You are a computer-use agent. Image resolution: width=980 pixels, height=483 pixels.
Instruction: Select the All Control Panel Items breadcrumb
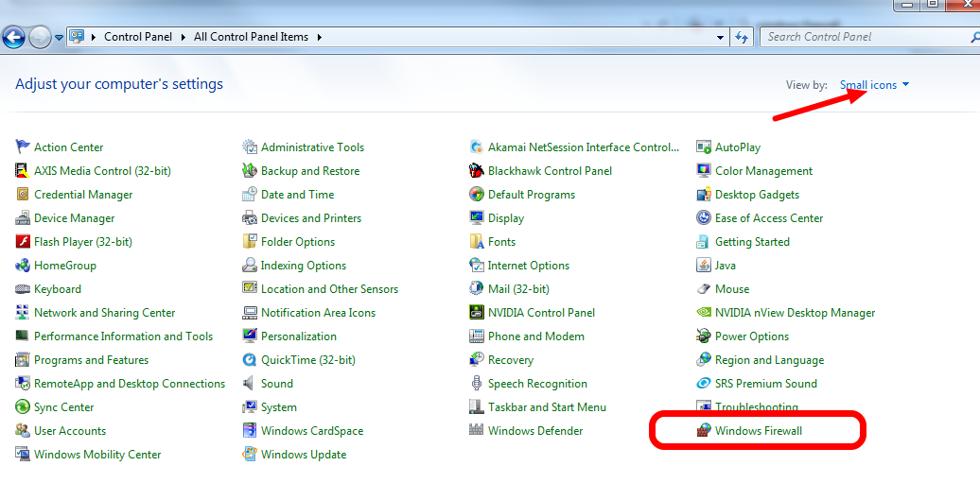(x=252, y=37)
